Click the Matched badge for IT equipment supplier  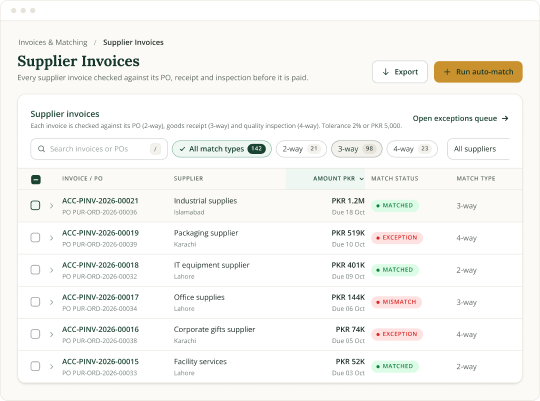[395, 270]
